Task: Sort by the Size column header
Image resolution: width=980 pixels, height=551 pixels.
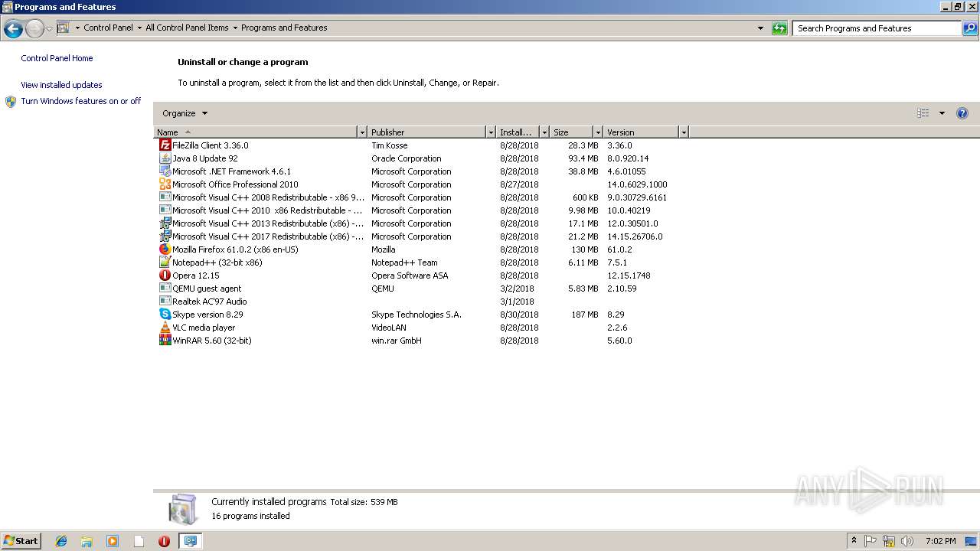Action: click(572, 132)
